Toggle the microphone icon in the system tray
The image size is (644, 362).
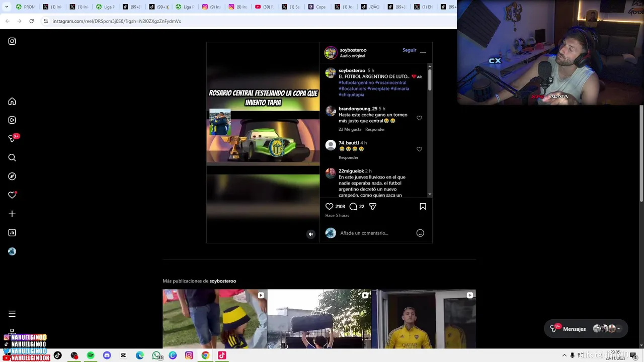click(x=572, y=355)
